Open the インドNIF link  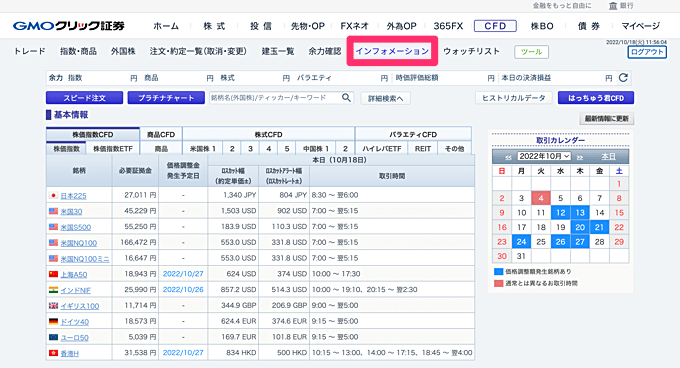tap(75, 290)
